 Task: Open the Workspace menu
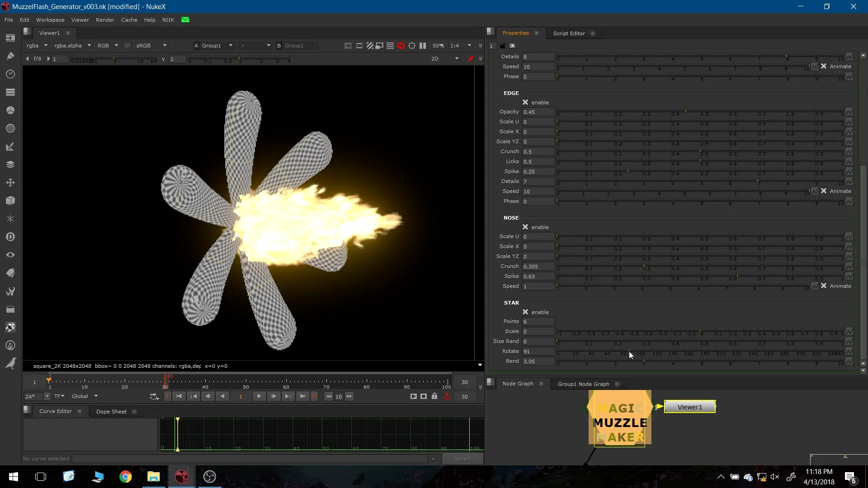50,20
